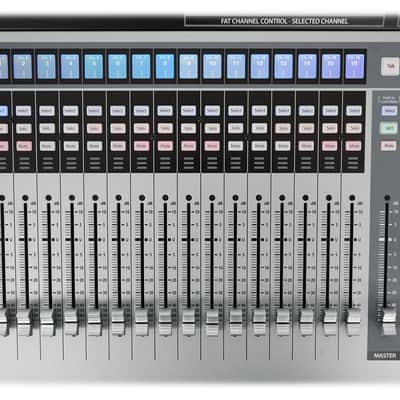Select channel 9 with its Select button
The image size is (400, 400).
click(x=189, y=111)
